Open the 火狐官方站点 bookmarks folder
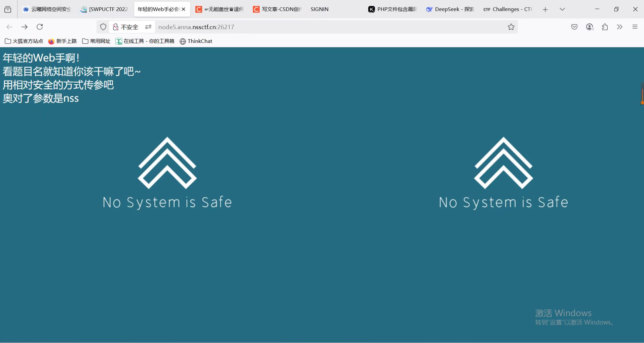Image resolution: width=644 pixels, height=343 pixels. click(x=24, y=41)
